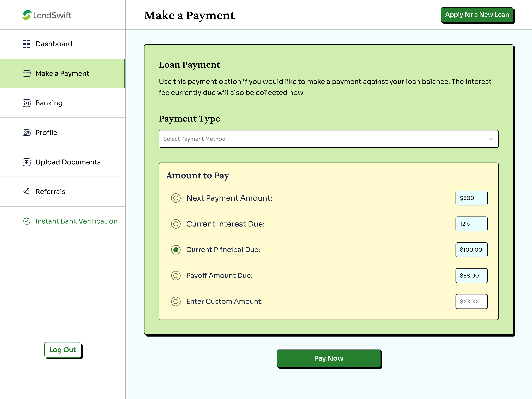532x399 pixels.
Task: Select Next Payment Amount radio button
Action: (x=176, y=198)
